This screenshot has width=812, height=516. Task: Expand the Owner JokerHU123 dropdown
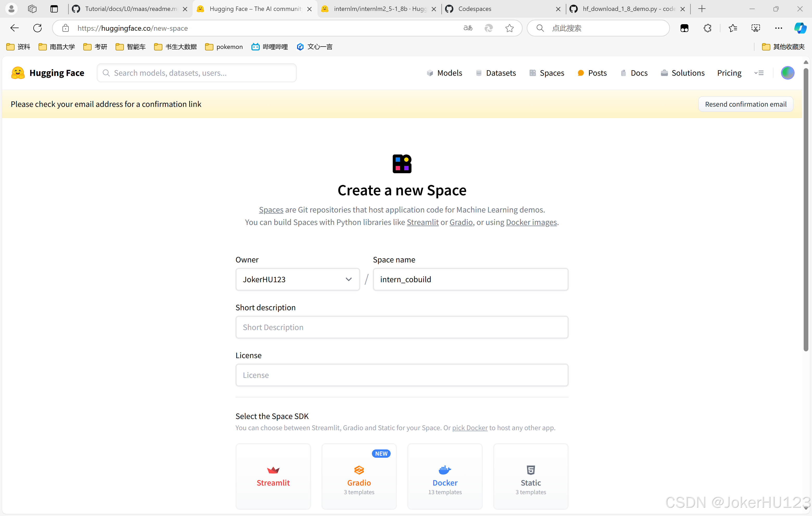297,279
